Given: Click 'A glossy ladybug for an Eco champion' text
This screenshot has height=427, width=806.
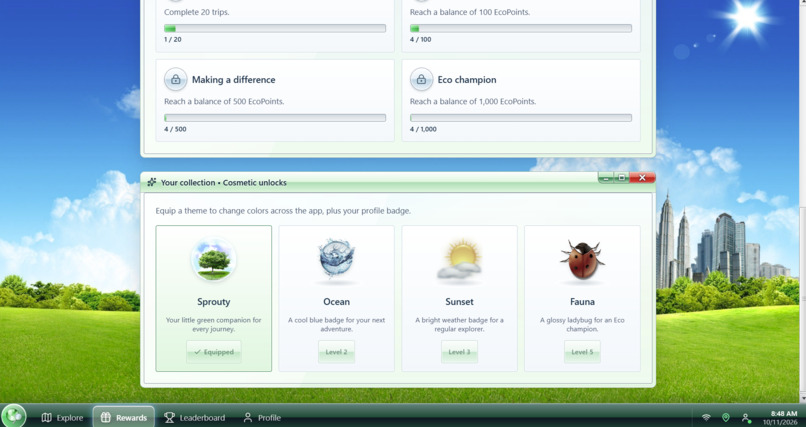Looking at the screenshot, I should tap(582, 324).
